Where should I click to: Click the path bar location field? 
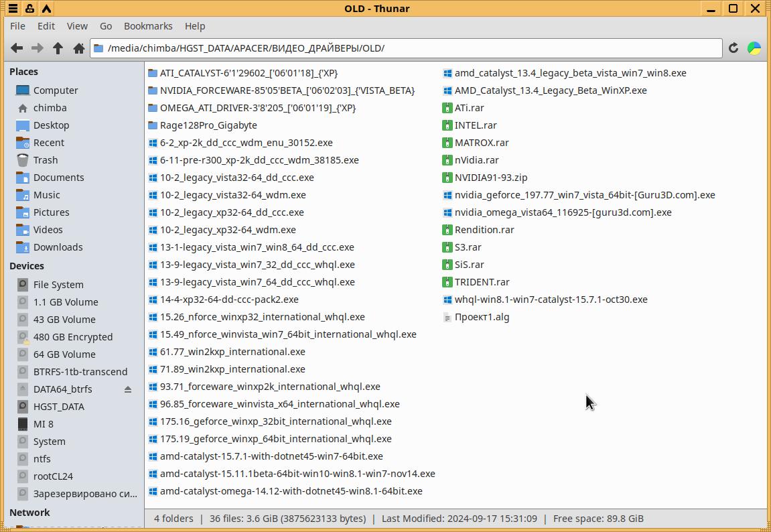(406, 48)
